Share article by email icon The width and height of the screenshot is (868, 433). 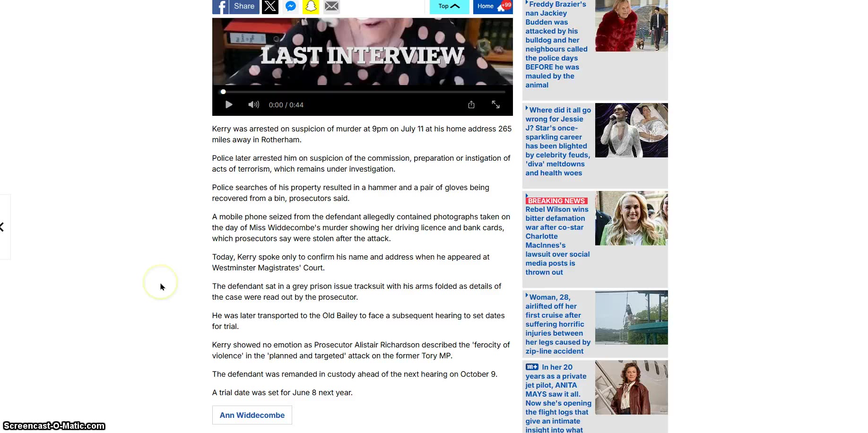331,7
